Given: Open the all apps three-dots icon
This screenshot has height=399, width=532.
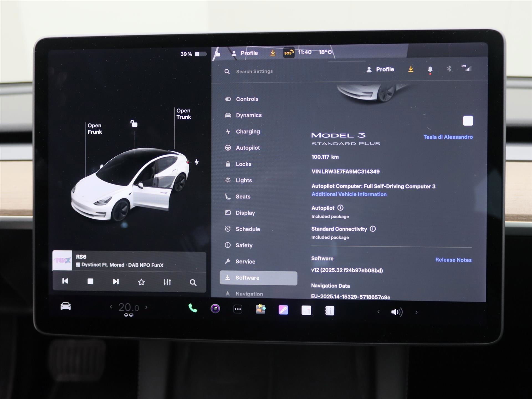Looking at the screenshot, I should (x=238, y=309).
